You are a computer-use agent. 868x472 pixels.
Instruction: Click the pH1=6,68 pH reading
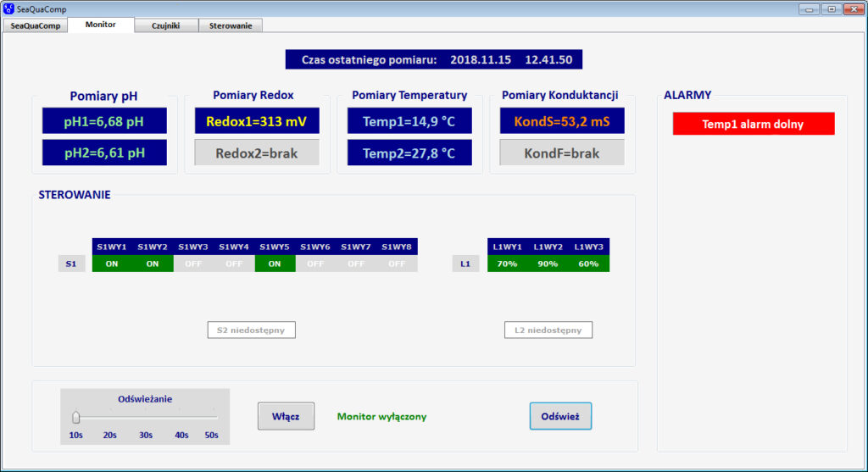point(104,121)
